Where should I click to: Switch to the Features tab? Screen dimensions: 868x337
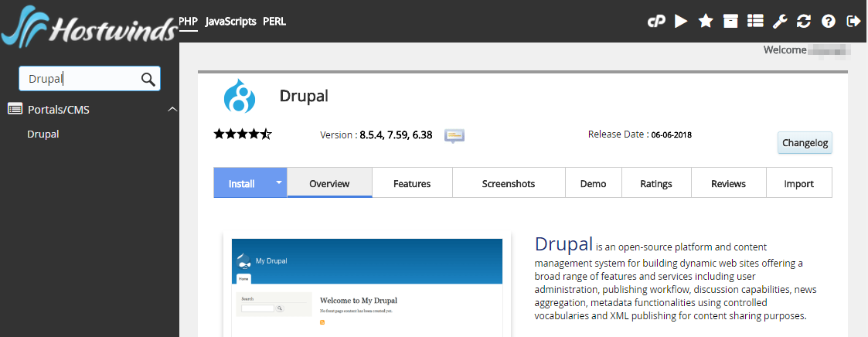point(412,183)
